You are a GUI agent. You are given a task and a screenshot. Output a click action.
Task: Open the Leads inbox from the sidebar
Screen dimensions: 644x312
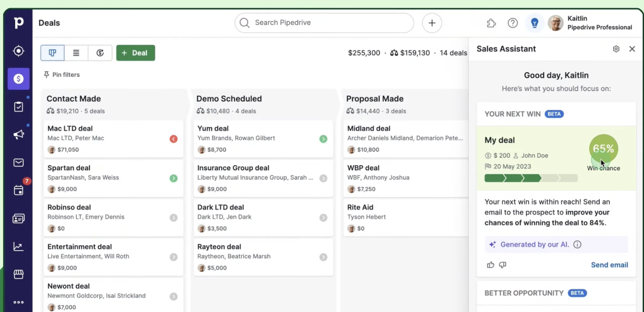(18, 51)
